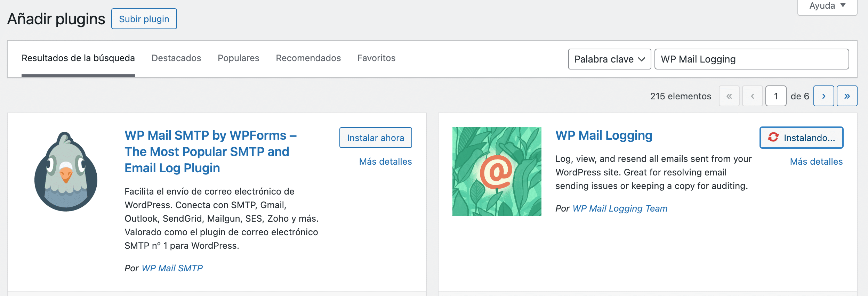Image resolution: width=868 pixels, height=296 pixels.
Task: Switch to the Destacados tab
Action: click(176, 58)
